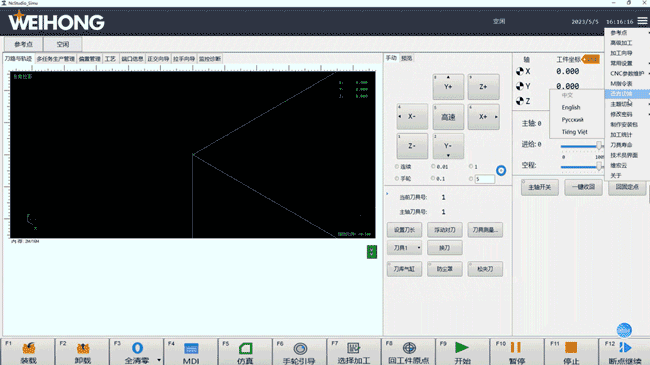The height and width of the screenshot is (365, 650).
Task: Click the F8 return-to-workpiece-origin icon
Action: 409,348
